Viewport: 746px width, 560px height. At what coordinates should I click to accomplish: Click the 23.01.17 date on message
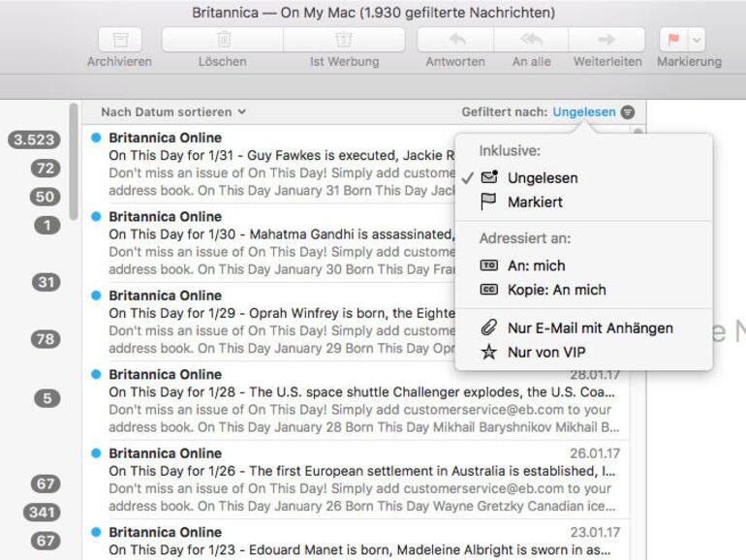[595, 533]
